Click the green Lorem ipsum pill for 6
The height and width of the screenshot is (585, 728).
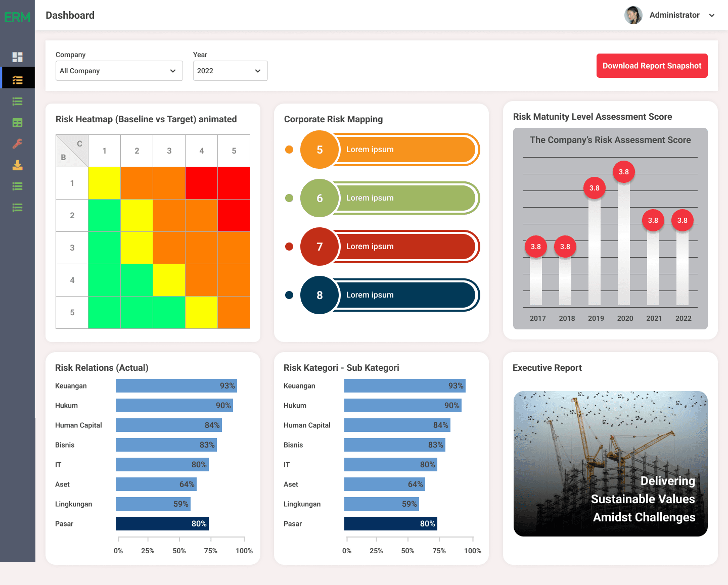pos(407,198)
